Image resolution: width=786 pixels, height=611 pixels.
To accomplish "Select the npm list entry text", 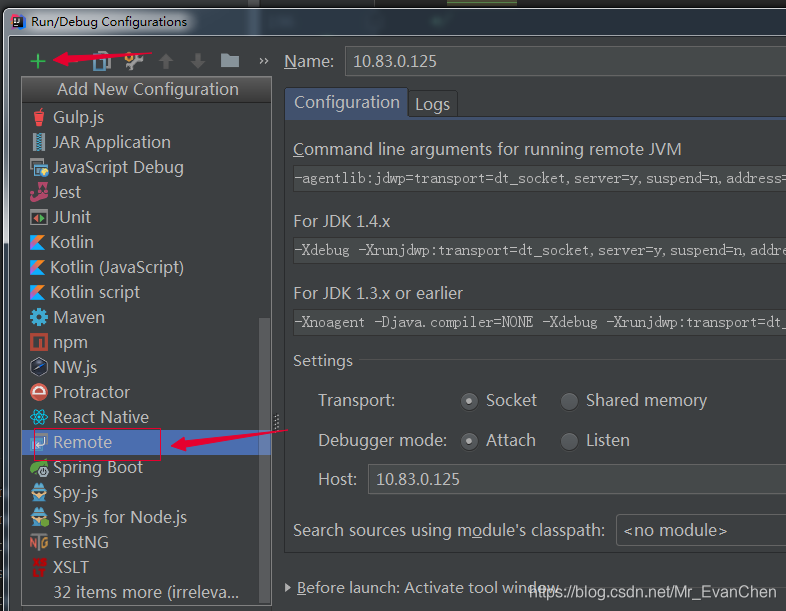I will [71, 343].
